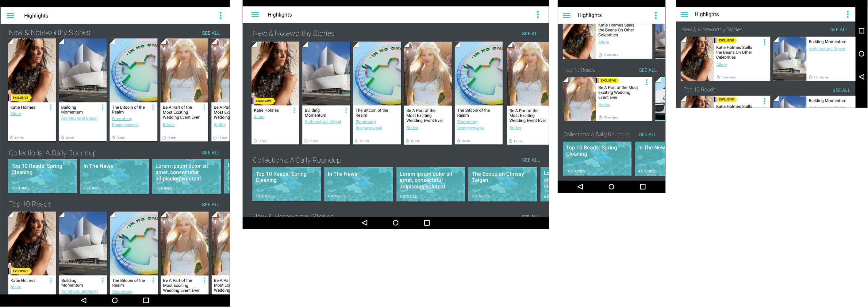Image resolution: width=868 pixels, height=307 pixels.
Task: Open Allure link on landscape tablet
Action: (x=259, y=117)
